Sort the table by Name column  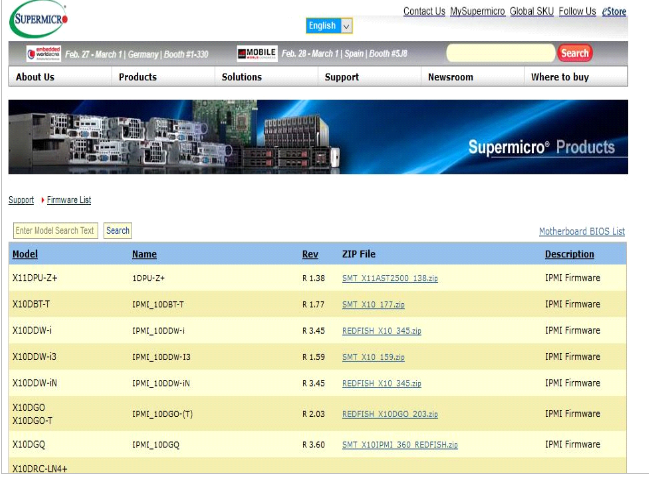point(144,254)
